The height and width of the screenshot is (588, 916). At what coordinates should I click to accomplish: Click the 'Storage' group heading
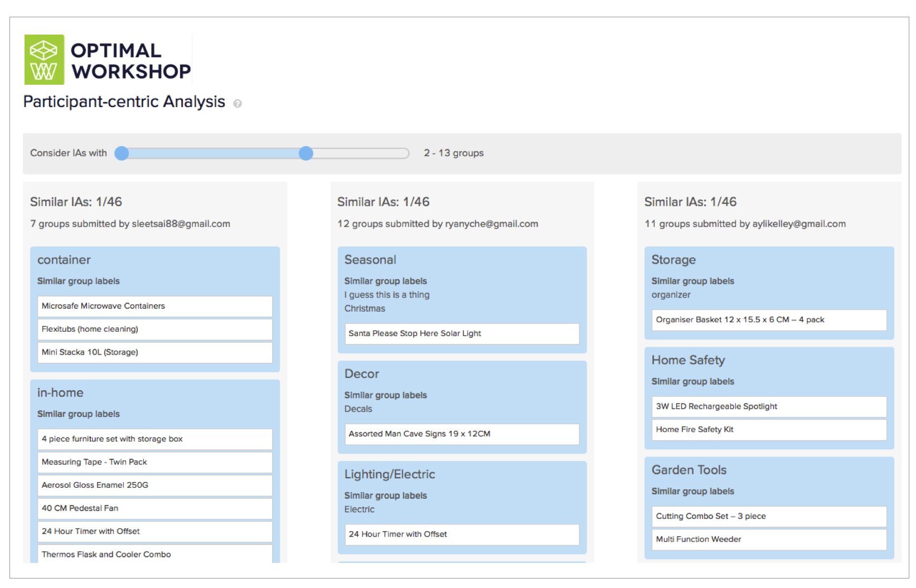click(x=673, y=260)
